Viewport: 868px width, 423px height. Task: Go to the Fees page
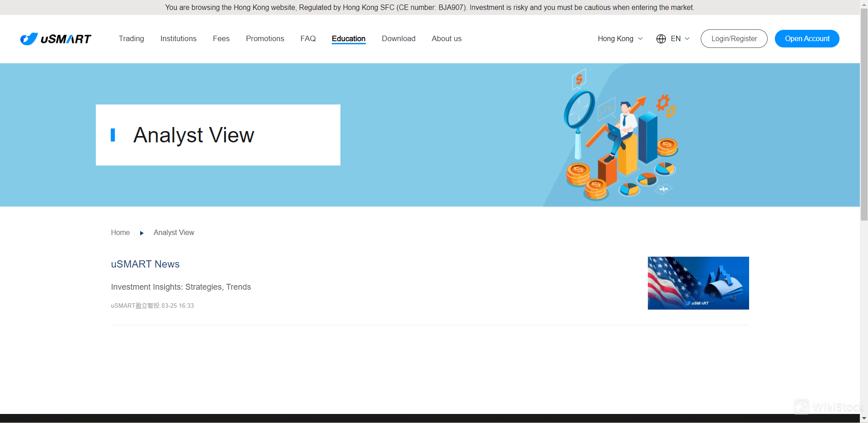click(x=221, y=39)
